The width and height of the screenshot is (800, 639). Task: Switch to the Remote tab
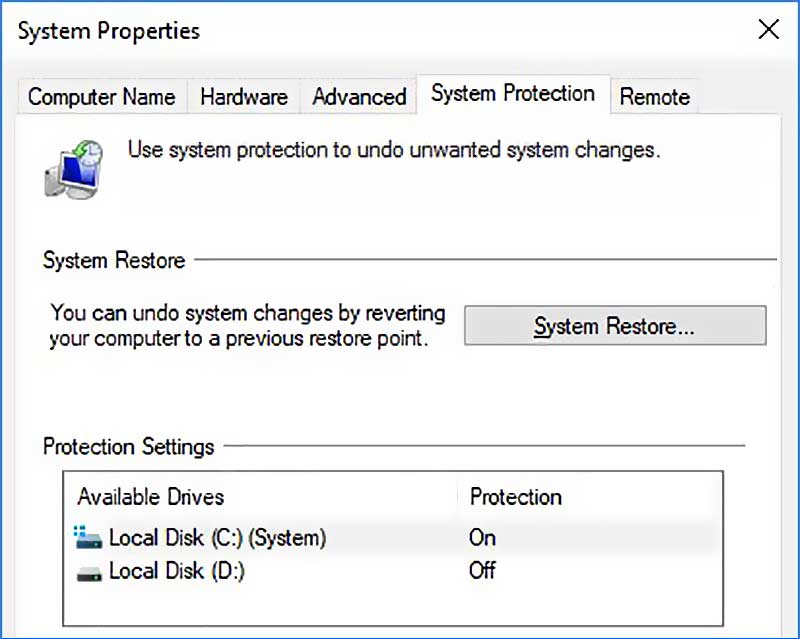(654, 97)
